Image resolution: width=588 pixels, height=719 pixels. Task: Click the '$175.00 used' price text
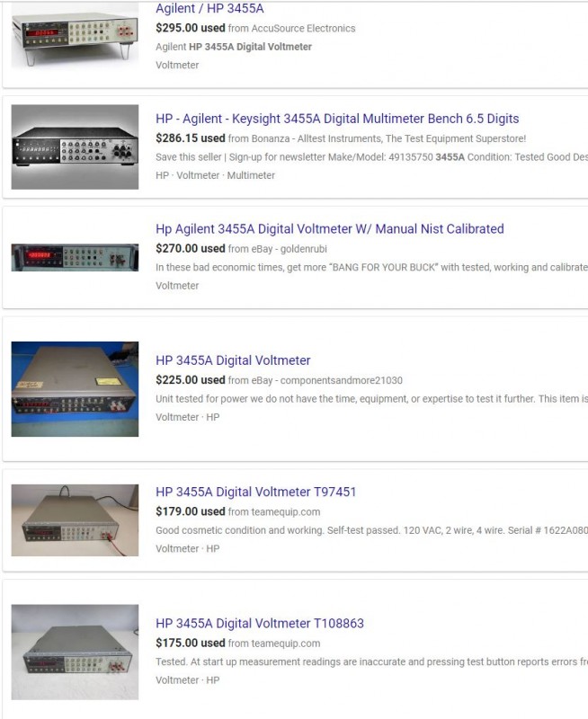[x=191, y=644]
